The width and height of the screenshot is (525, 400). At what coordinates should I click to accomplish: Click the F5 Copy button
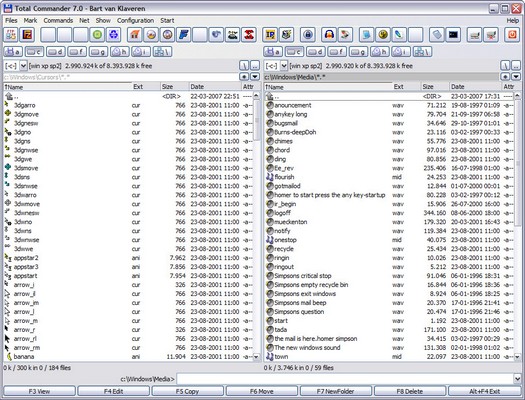(188, 391)
